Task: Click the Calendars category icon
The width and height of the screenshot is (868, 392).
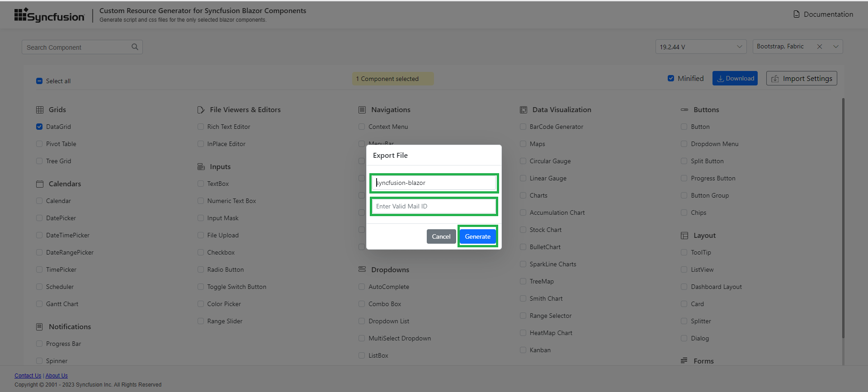Action: click(40, 184)
